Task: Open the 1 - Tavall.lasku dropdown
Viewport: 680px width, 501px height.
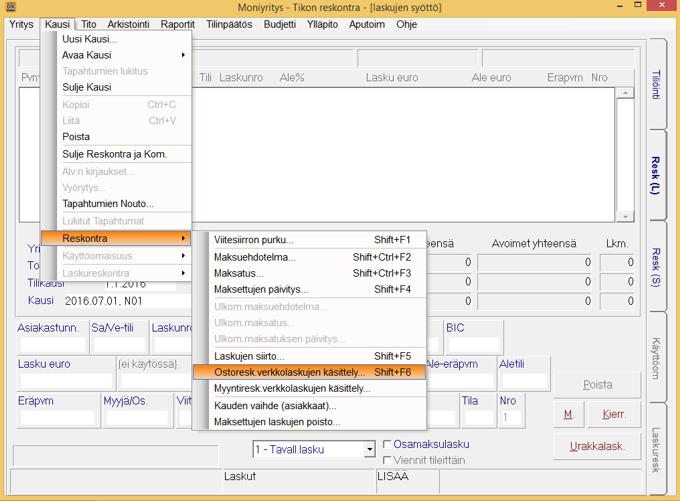Action: pyautogui.click(x=369, y=449)
